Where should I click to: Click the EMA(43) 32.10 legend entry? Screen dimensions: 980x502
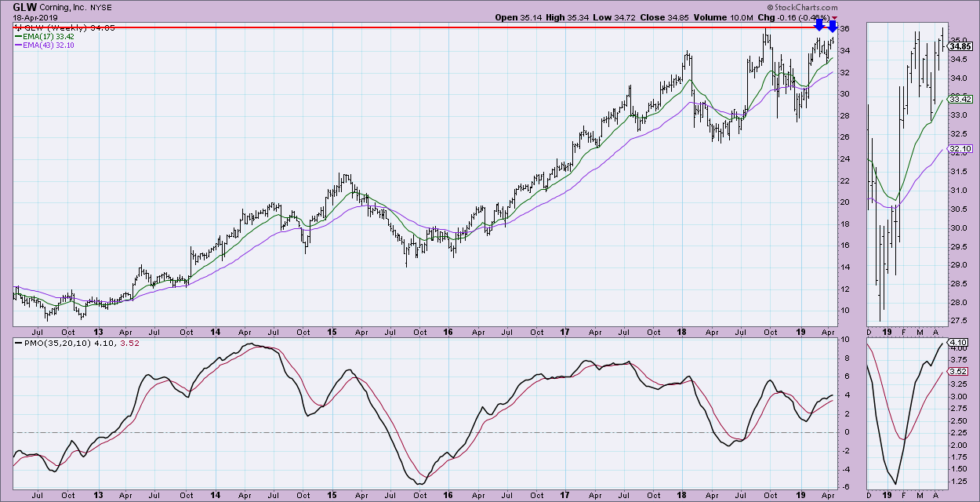[49, 45]
